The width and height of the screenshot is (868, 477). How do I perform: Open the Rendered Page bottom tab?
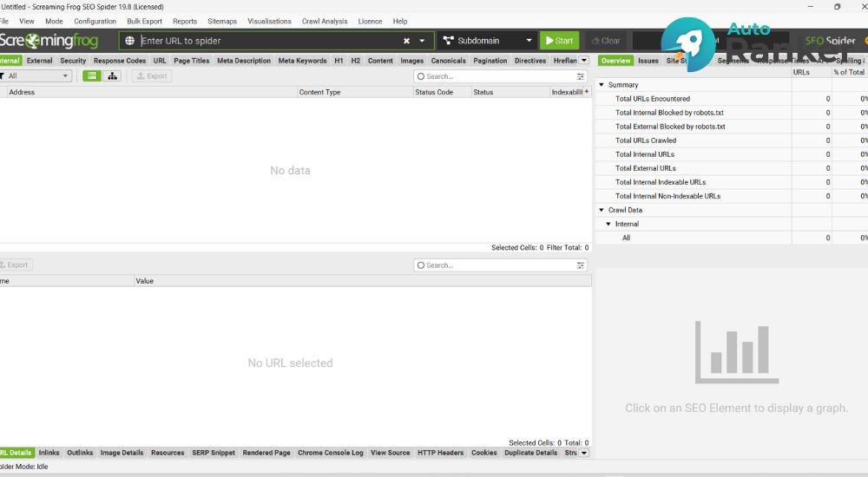click(266, 453)
